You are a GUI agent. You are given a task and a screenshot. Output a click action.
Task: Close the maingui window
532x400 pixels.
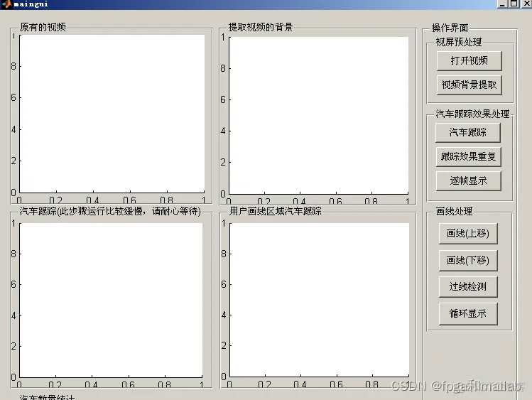(x=526, y=4)
